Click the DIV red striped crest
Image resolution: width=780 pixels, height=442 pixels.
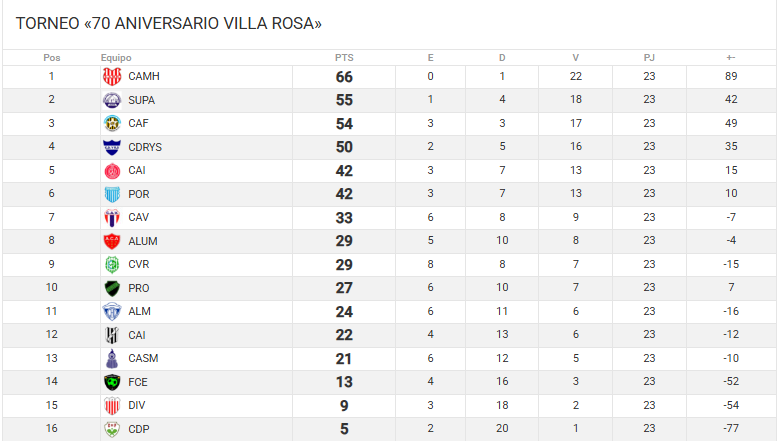coord(112,406)
